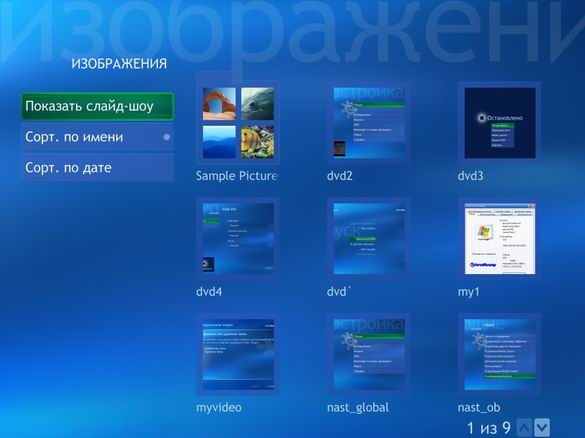
Task: Click the myvideo file name label
Action: click(x=219, y=408)
